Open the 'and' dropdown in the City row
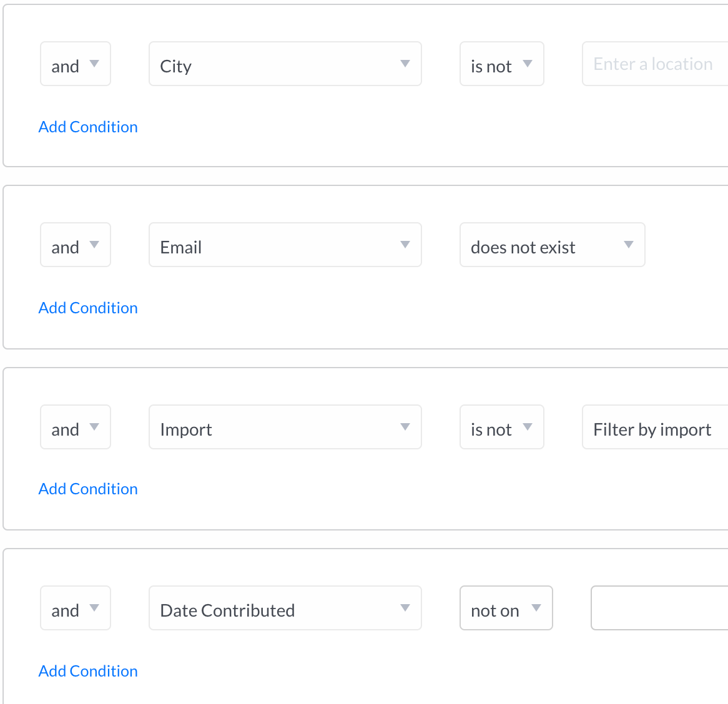The width and height of the screenshot is (728, 704). point(75,64)
